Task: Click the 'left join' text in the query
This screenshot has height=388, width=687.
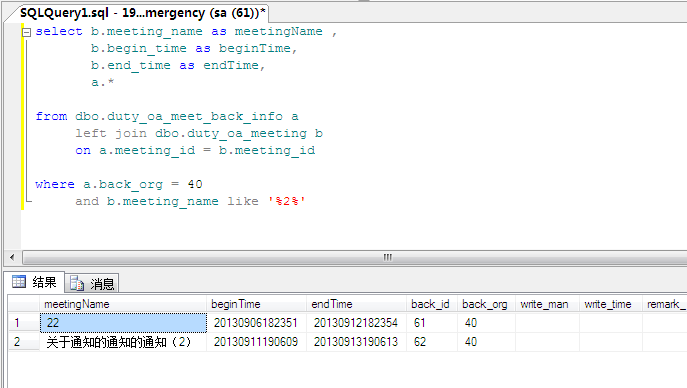Action: 111,134
